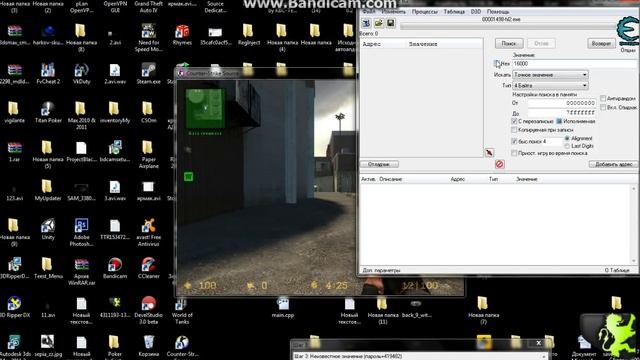
Task: Click the 'Отсев' next scan button
Action: [541, 43]
